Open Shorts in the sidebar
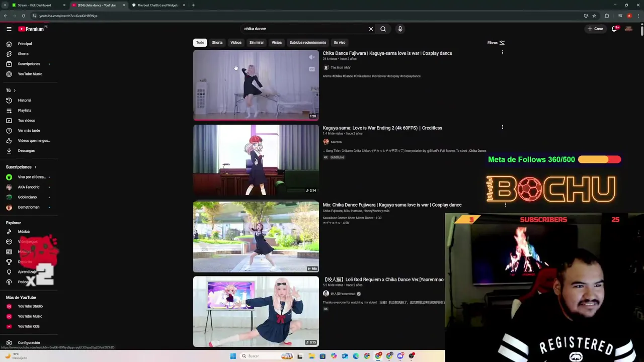 pyautogui.click(x=23, y=54)
